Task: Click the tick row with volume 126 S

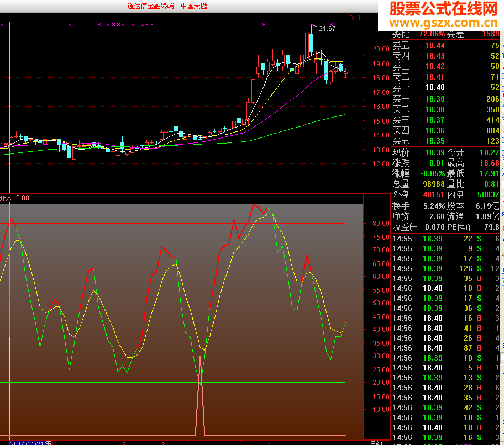Action: tap(446, 268)
